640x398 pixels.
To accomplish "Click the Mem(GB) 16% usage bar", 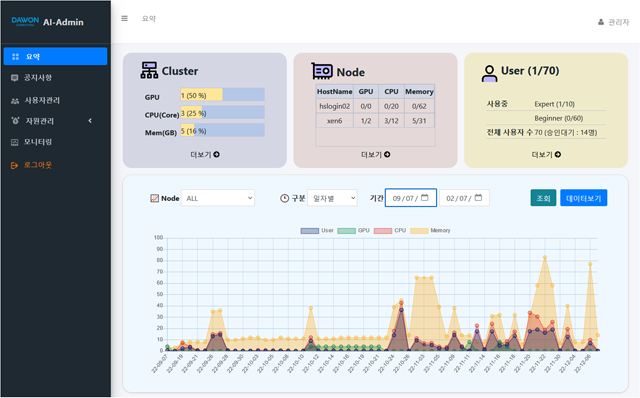I will pos(222,130).
